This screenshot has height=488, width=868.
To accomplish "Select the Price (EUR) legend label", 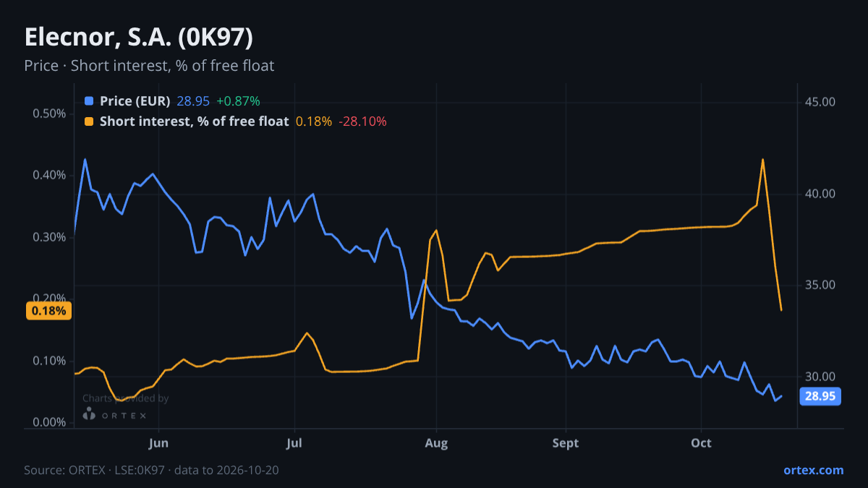I will click(x=135, y=101).
